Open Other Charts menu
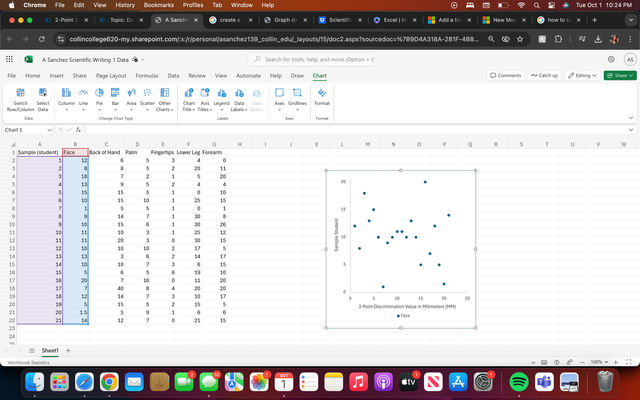 pos(164,100)
